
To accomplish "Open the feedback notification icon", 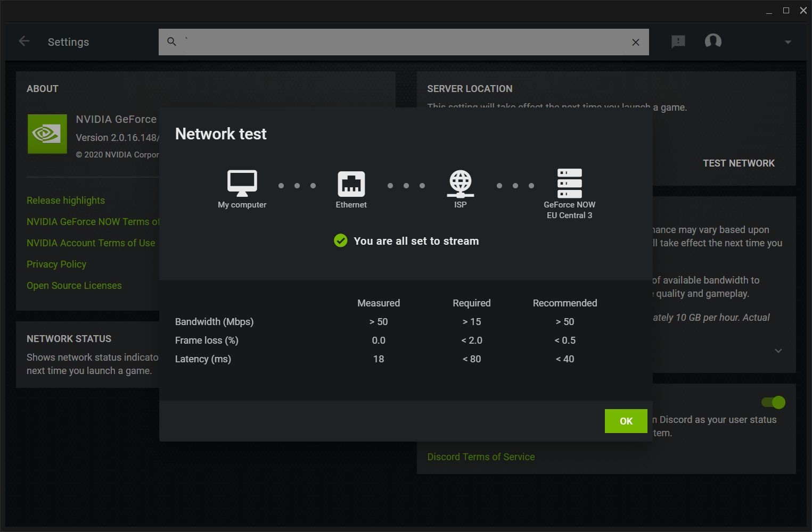I will 678,41.
